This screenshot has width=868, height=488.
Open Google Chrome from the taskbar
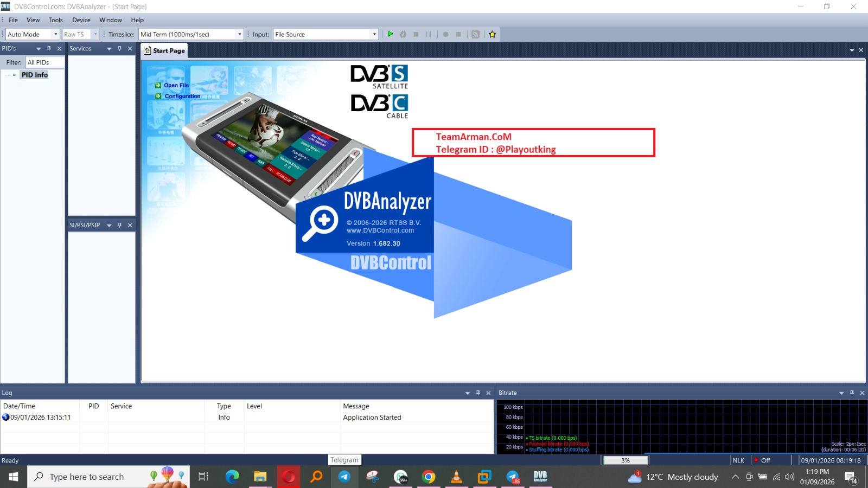(x=429, y=477)
